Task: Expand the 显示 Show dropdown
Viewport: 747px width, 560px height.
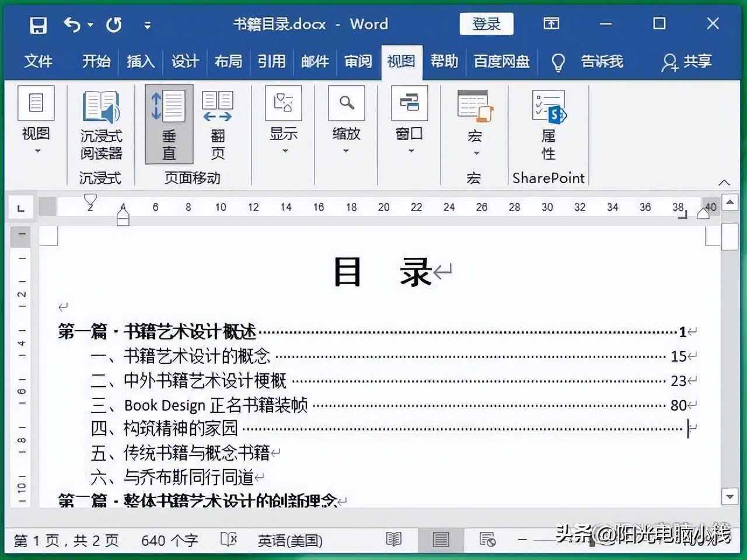Action: 283,150
